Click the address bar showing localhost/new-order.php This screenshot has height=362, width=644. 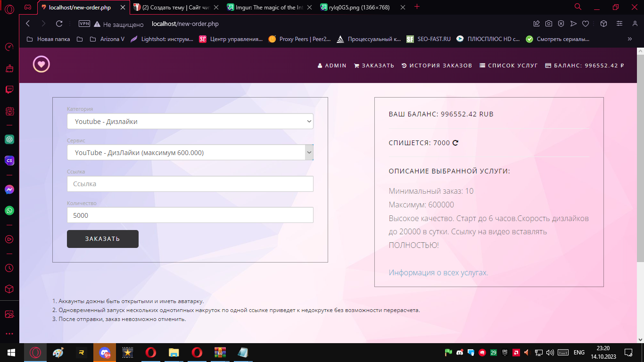point(185,24)
